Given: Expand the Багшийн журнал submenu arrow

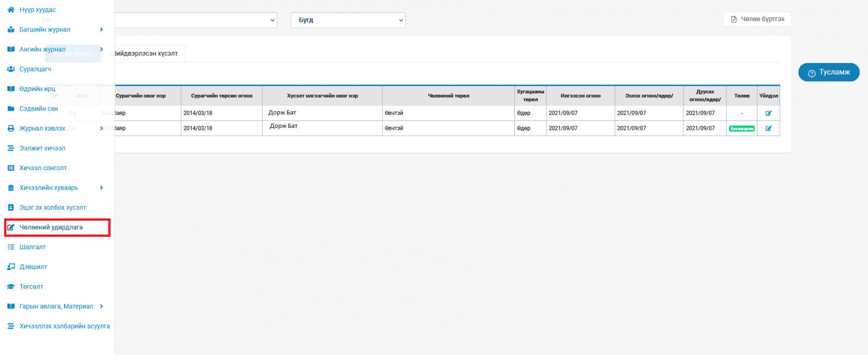Looking at the screenshot, I should pyautogui.click(x=101, y=30).
